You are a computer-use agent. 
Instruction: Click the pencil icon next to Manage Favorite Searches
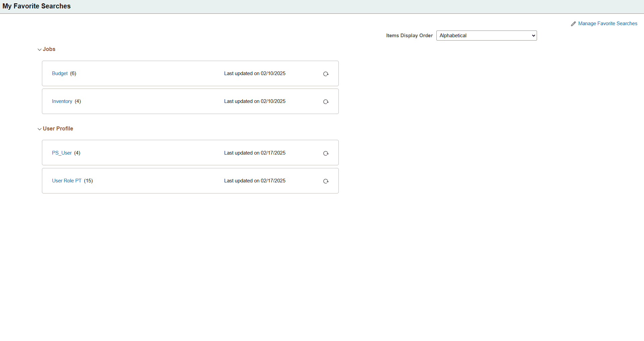pyautogui.click(x=574, y=23)
